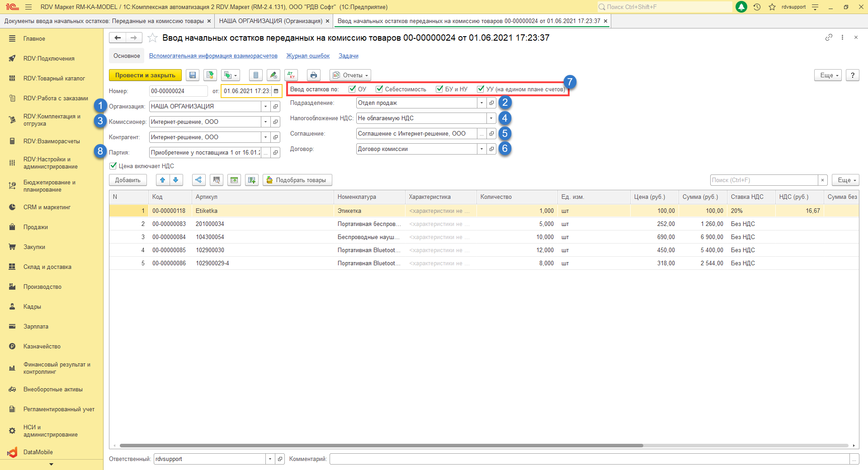
Task: Click the Дт/Кт postings icon
Action: 291,75
